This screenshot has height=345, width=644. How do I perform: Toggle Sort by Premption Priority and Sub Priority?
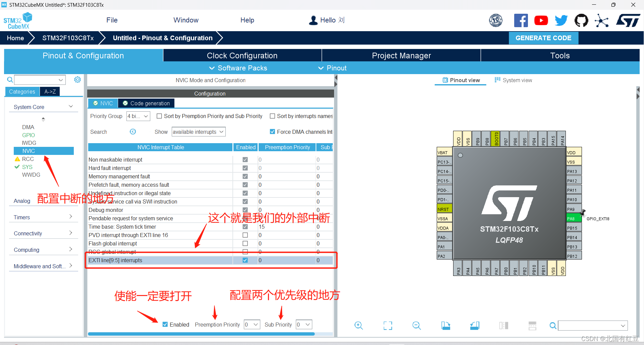point(159,116)
